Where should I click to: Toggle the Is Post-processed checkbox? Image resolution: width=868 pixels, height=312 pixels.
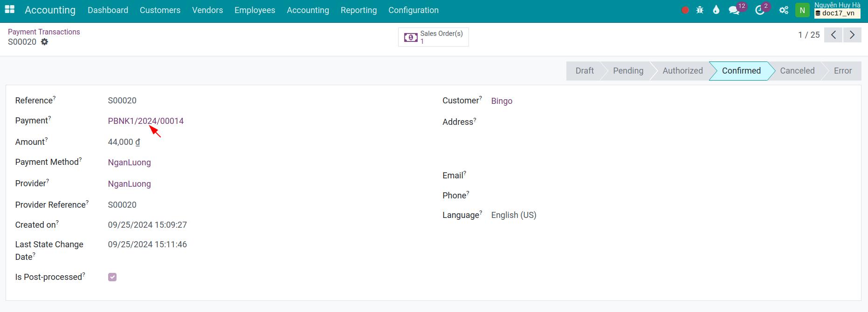112,277
